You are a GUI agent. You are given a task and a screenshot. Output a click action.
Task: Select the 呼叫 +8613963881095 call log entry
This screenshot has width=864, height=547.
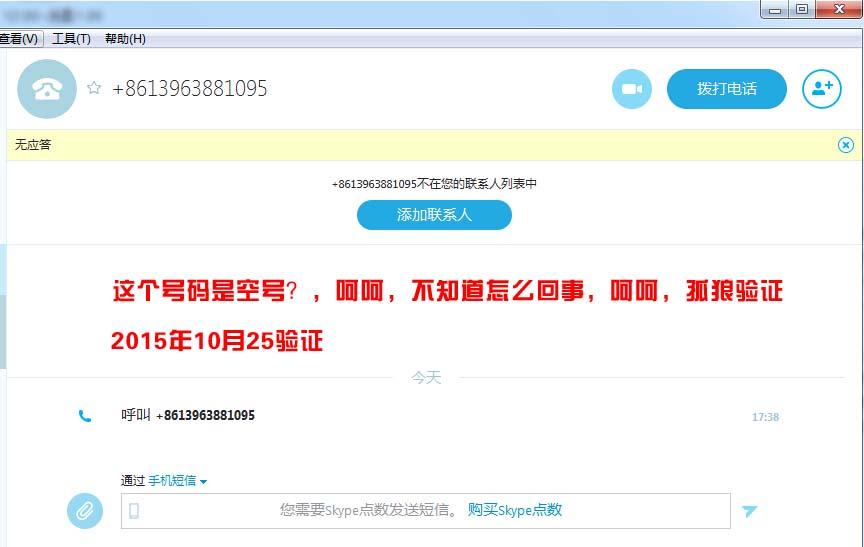click(188, 415)
